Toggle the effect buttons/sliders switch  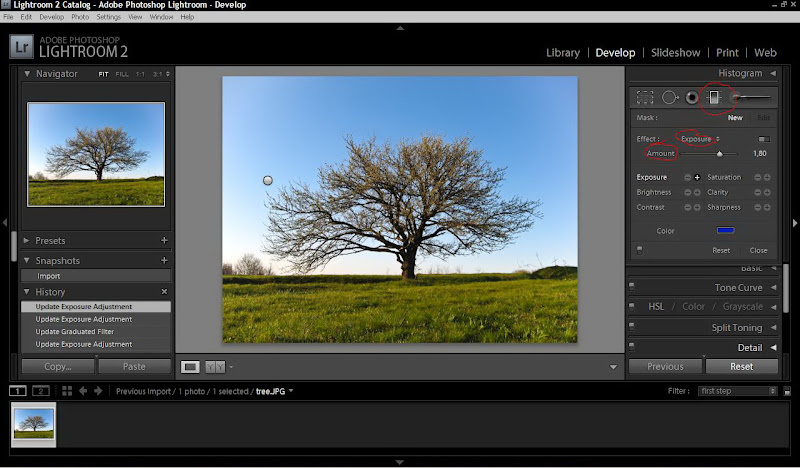pyautogui.click(x=764, y=139)
